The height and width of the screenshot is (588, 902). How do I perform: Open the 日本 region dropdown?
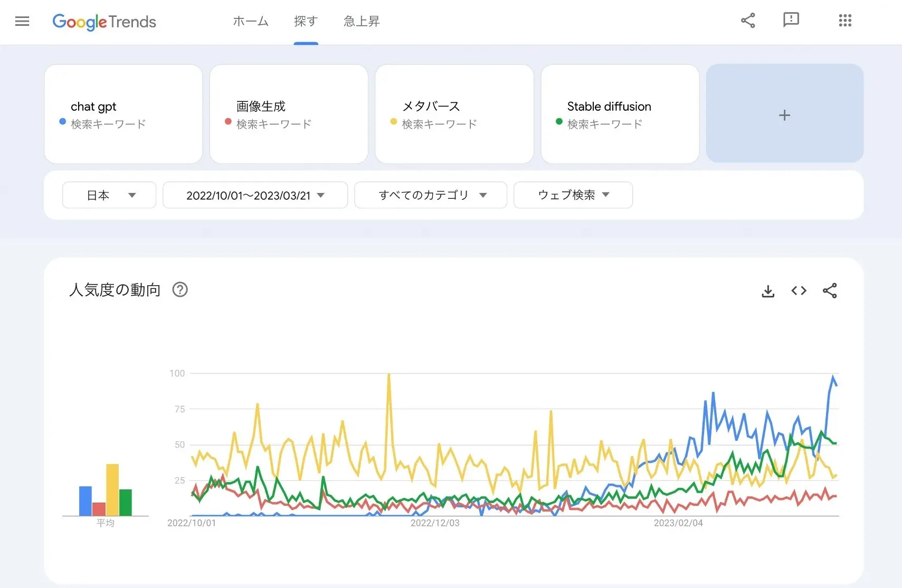[109, 195]
